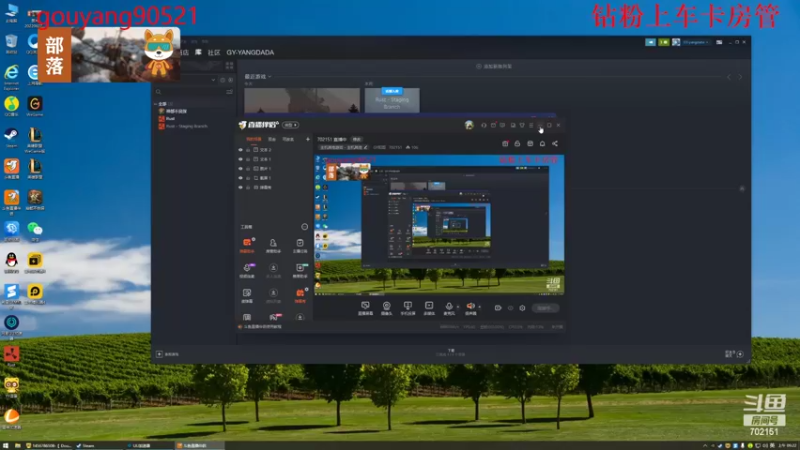
Task: Click the record video icon beside the speaker control
Action: click(498, 308)
